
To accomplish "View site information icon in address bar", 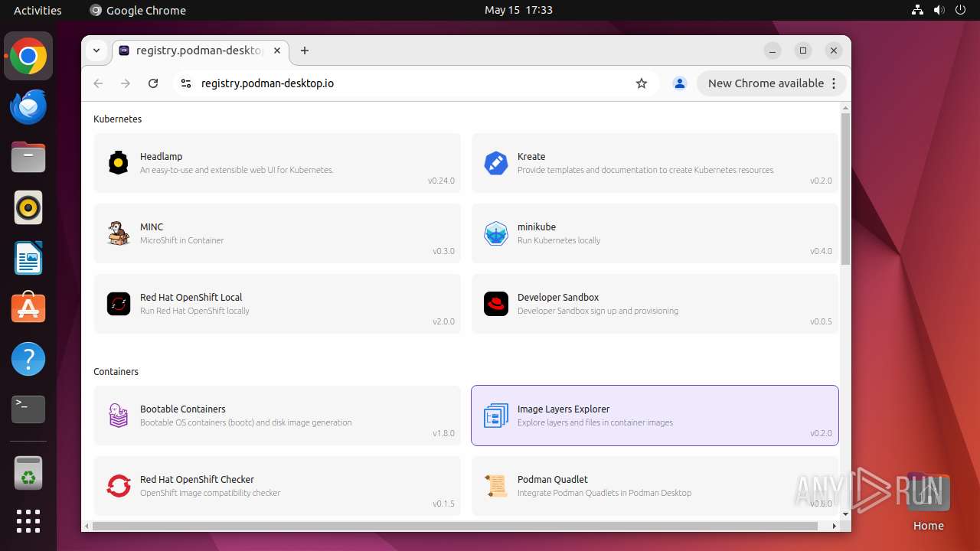I will pos(185,83).
